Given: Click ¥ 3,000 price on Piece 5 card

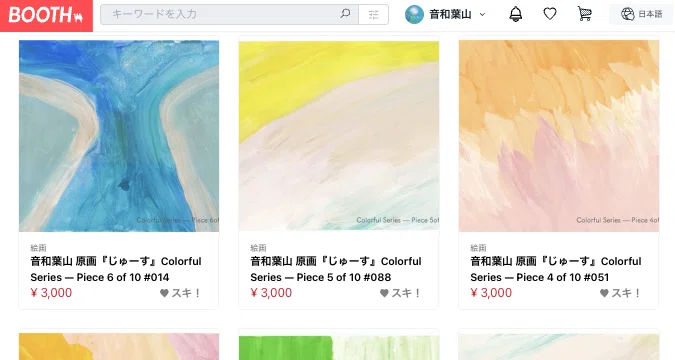Looking at the screenshot, I should point(271,293).
